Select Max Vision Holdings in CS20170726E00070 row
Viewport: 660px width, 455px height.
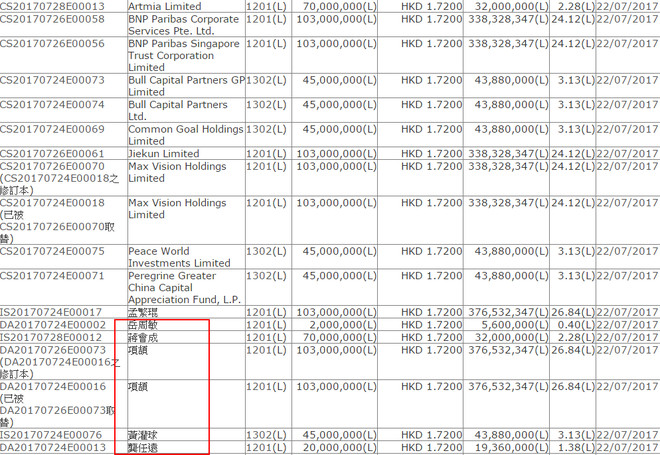pyautogui.click(x=177, y=172)
